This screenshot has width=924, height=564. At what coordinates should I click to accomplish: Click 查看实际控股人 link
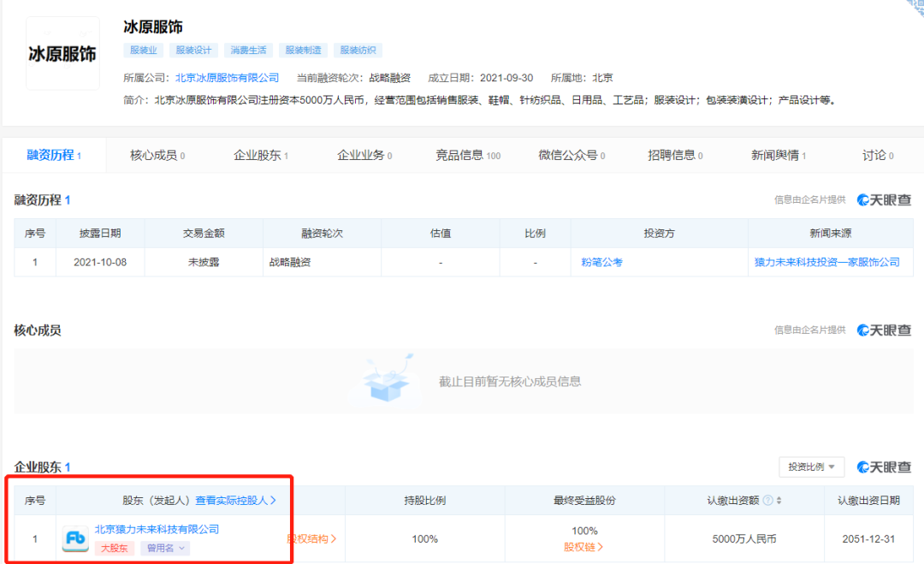(236, 501)
